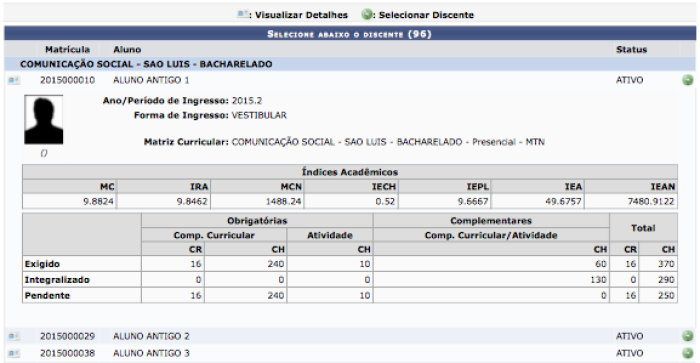Select student ALUNO ANTIGO 1 green arrow
700x363 pixels.
[688, 80]
